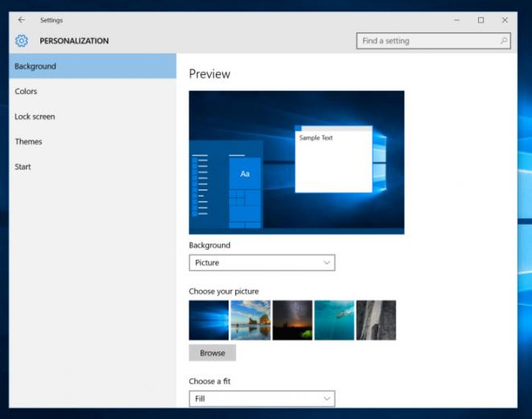
Task: Select the underwater swimmer wallpaper thumbnail
Action: [334, 320]
